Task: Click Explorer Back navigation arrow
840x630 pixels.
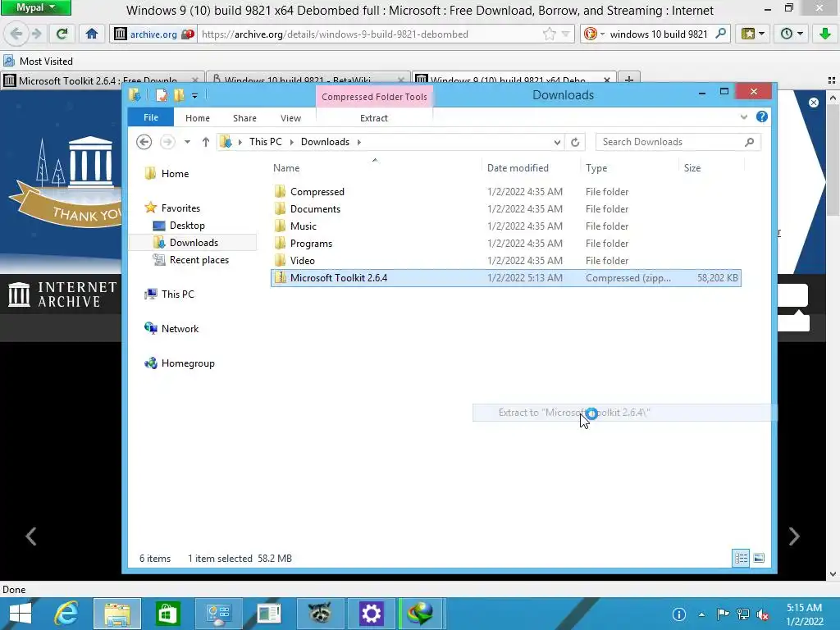Action: point(144,142)
